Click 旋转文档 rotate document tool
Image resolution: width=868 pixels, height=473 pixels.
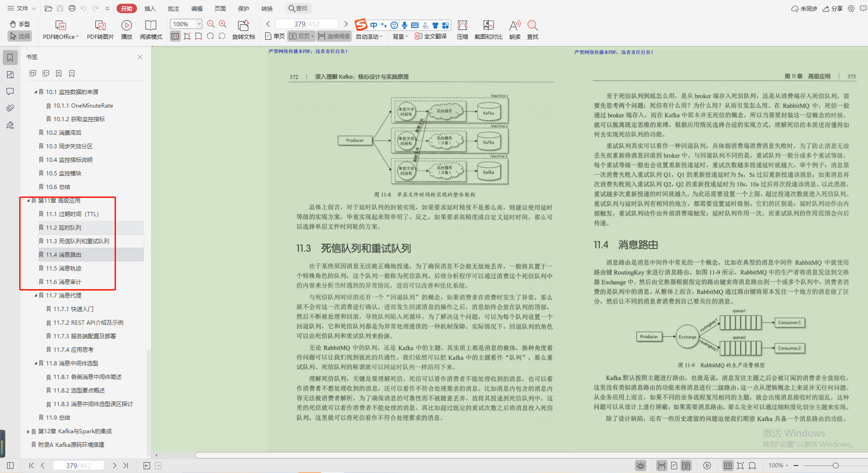(x=243, y=29)
